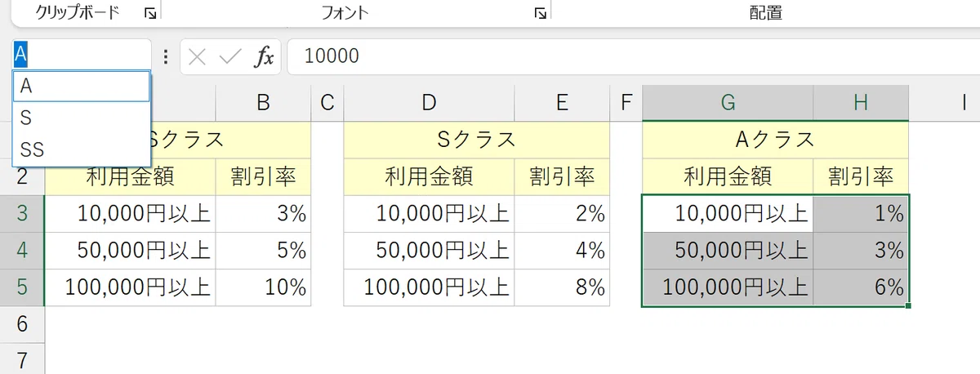Click 割引率 header cell in column H
The width and height of the screenshot is (980, 374).
click(x=861, y=176)
